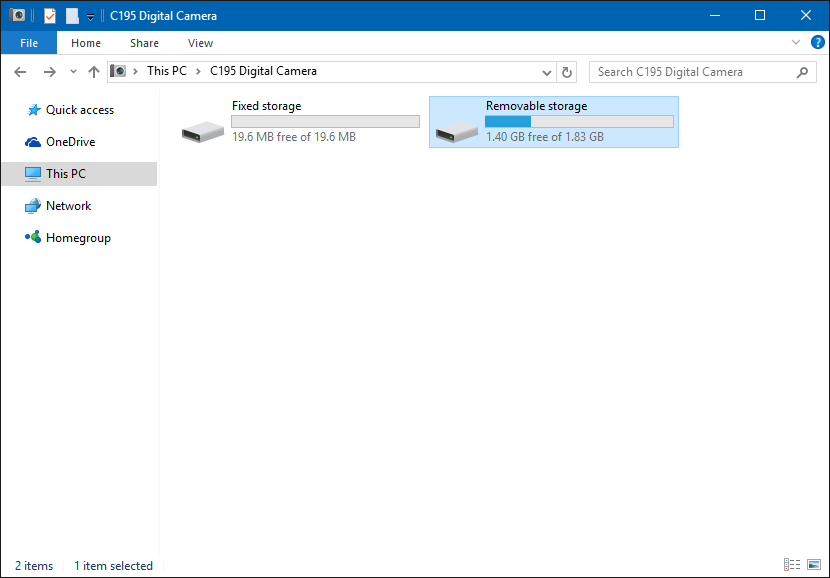Click the Search C195 Digital Camera field
The width and height of the screenshot is (830, 578).
coord(702,72)
